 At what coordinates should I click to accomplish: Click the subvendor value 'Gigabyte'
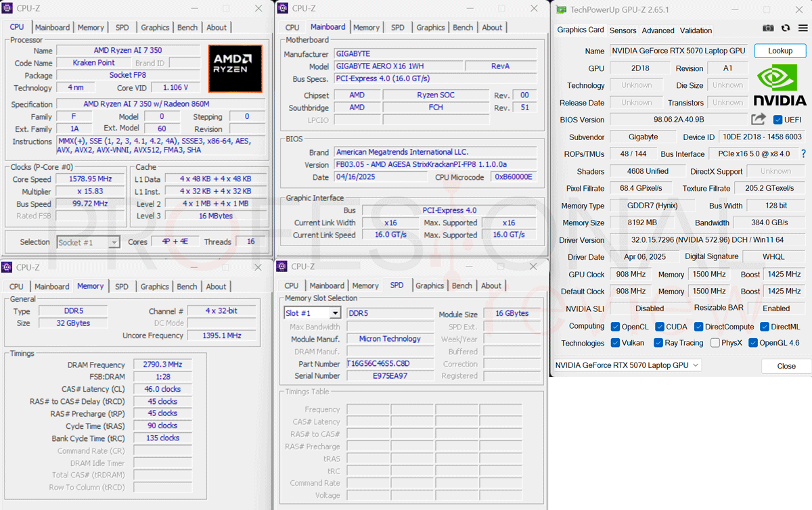644,137
